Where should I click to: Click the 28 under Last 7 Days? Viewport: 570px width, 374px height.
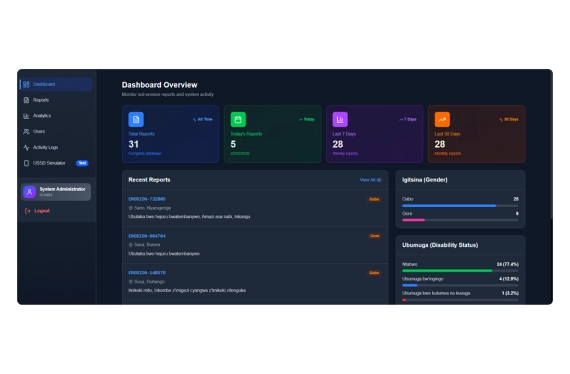[338, 144]
